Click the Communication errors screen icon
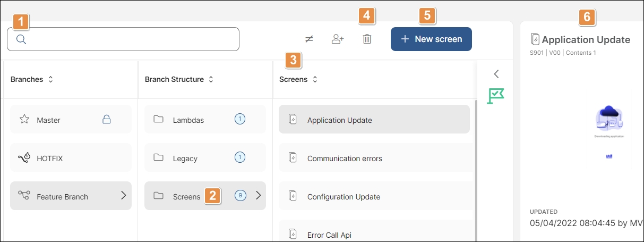644x242 pixels. [x=293, y=157]
